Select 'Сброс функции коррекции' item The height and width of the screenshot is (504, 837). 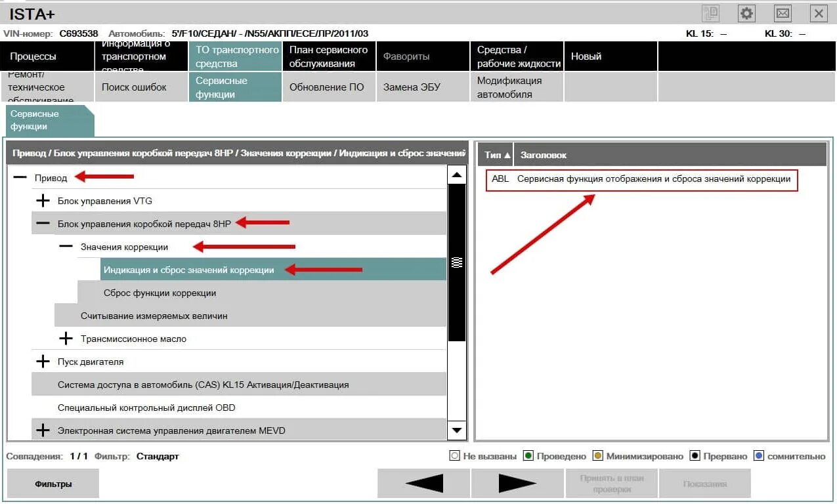tap(262, 293)
